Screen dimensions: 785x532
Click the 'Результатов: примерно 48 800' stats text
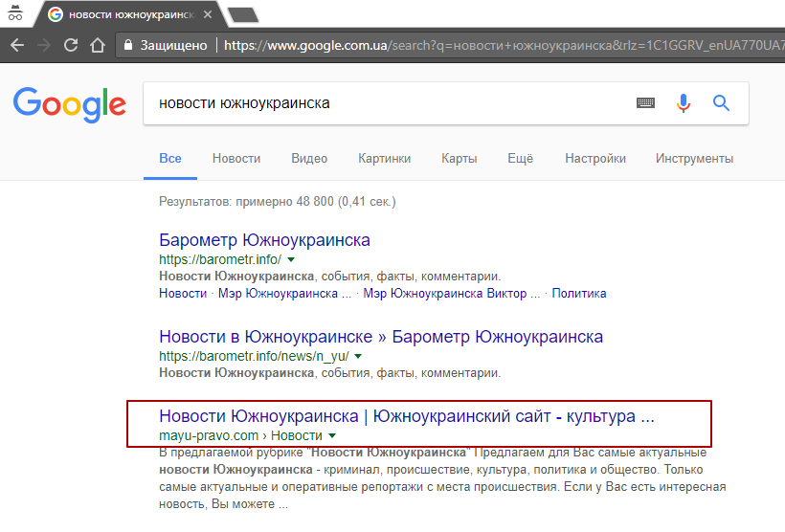click(x=278, y=202)
